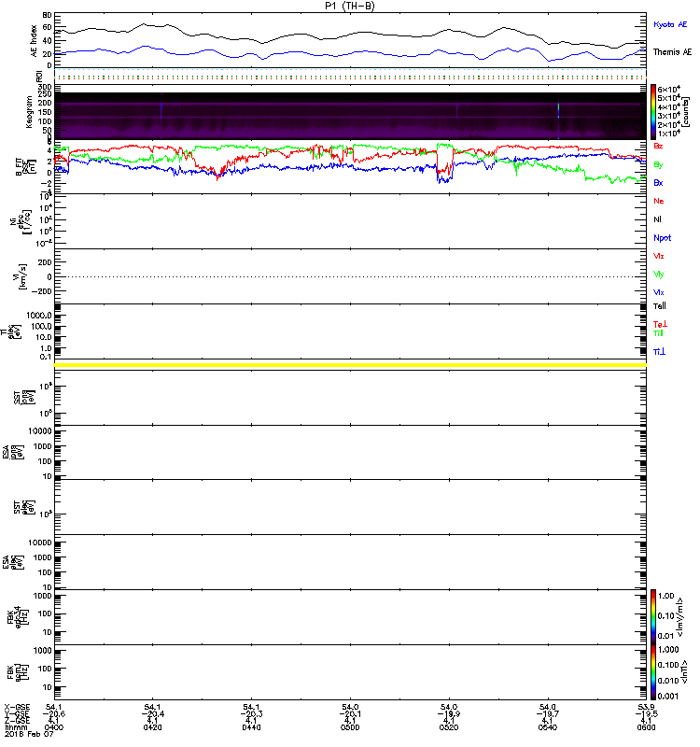Click the keogram counts color bar
This screenshot has height=747, width=700.
click(x=653, y=112)
